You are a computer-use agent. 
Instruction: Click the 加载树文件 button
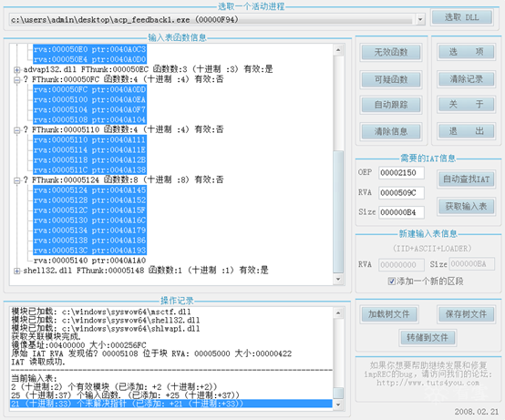point(388,314)
